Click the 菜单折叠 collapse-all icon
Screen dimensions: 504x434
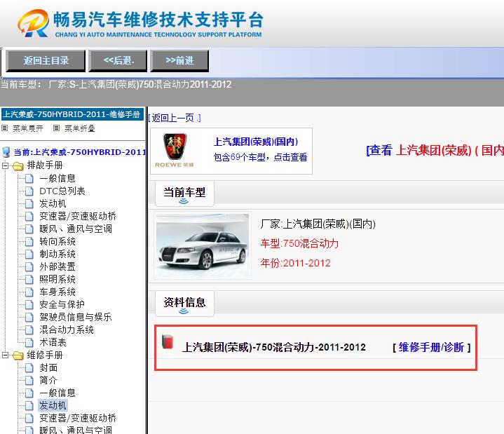pyautogui.click(x=56, y=128)
